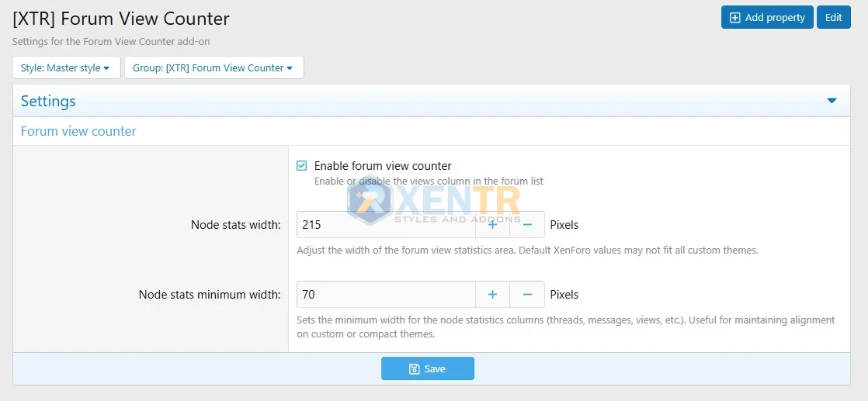This screenshot has height=401, width=868.
Task: Click the Add property button
Action: point(767,18)
